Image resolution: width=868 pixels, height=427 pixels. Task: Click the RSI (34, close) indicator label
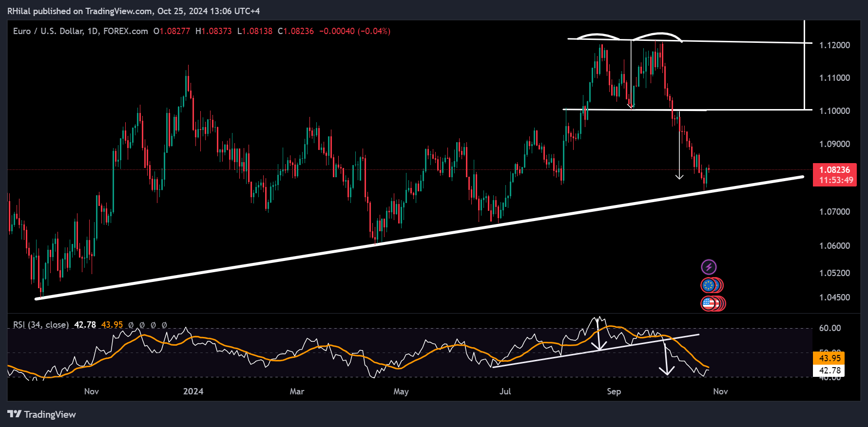pos(41,325)
